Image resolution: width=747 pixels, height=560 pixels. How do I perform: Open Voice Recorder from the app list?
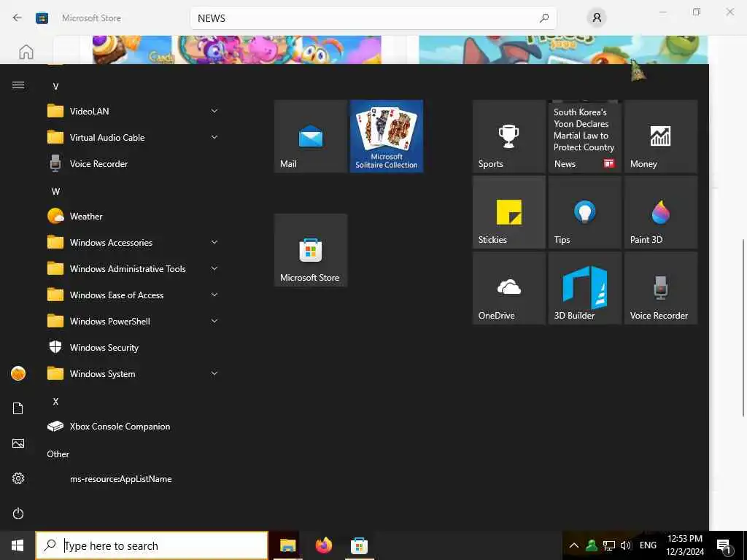[133, 164]
